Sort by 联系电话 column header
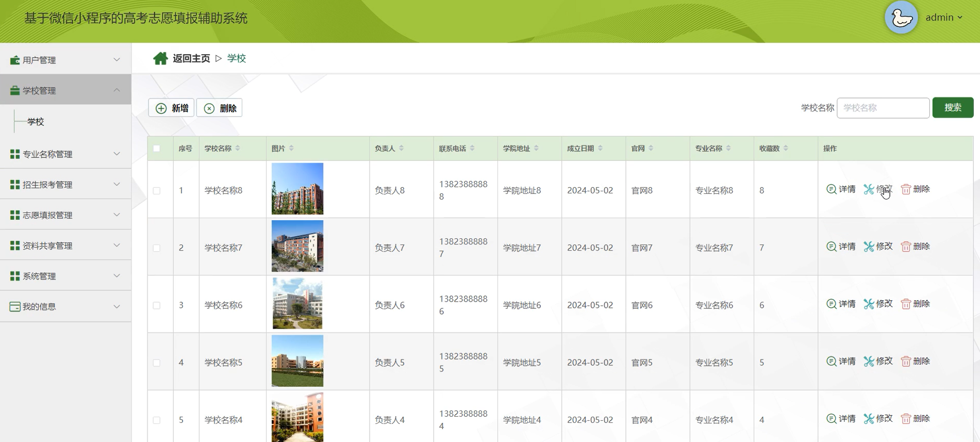980x442 pixels. pos(457,149)
